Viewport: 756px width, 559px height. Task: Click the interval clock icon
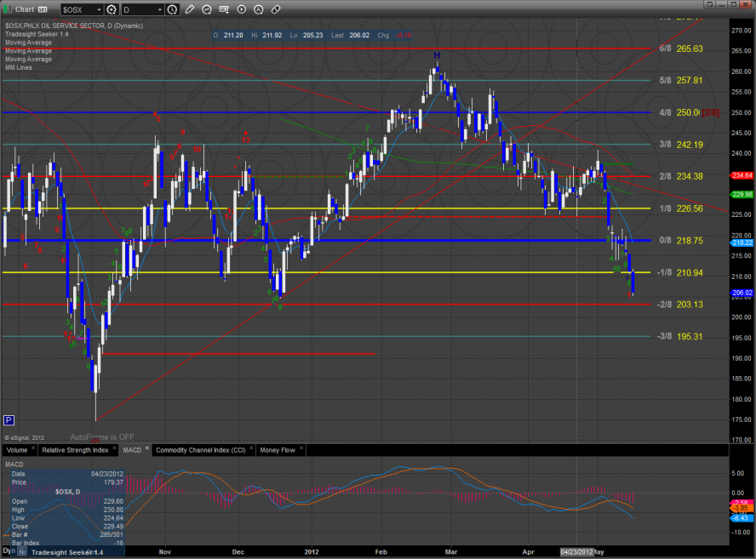[x=174, y=9]
